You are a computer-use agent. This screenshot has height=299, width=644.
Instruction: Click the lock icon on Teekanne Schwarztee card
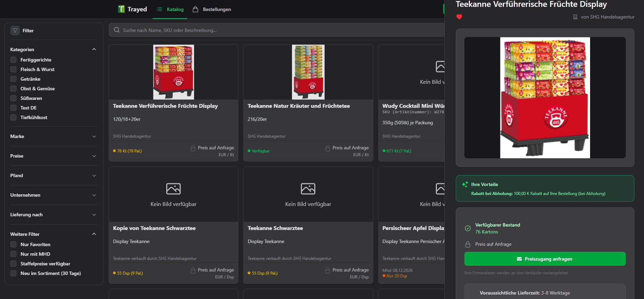[328, 270]
